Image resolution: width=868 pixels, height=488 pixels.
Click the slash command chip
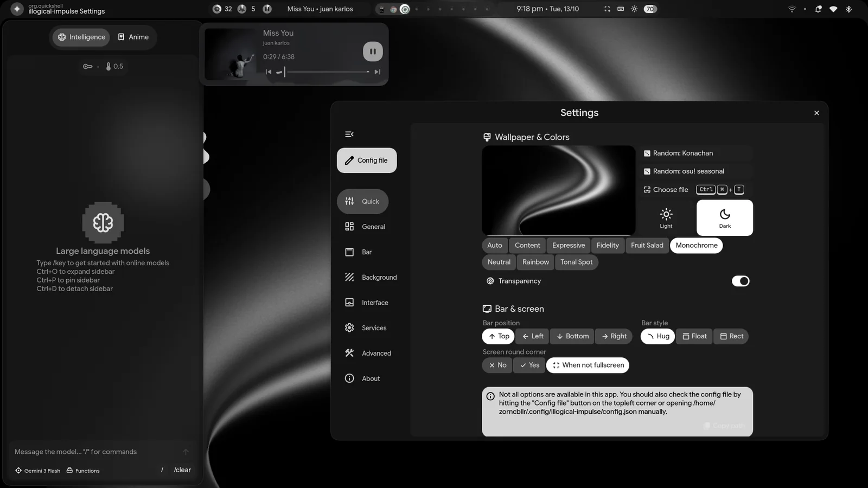point(162,470)
